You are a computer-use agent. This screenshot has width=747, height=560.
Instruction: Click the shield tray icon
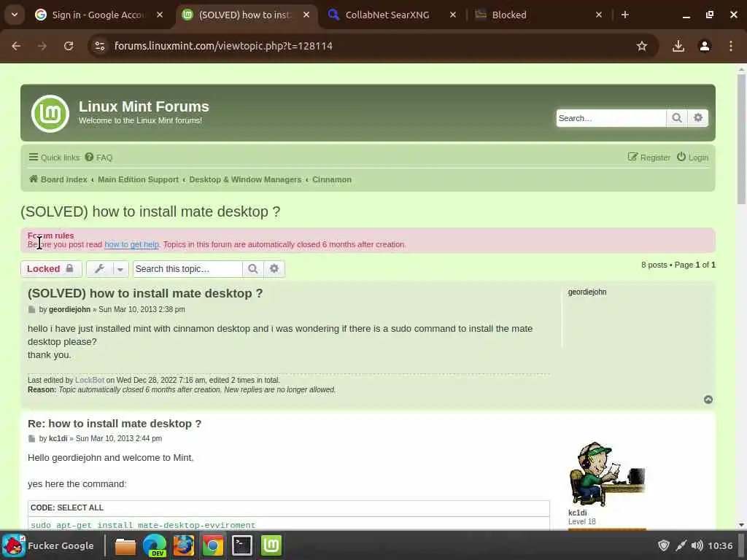[664, 545]
